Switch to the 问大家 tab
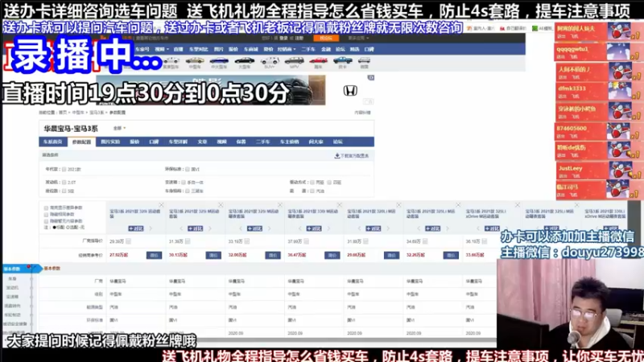644x362 pixels. 316,142
